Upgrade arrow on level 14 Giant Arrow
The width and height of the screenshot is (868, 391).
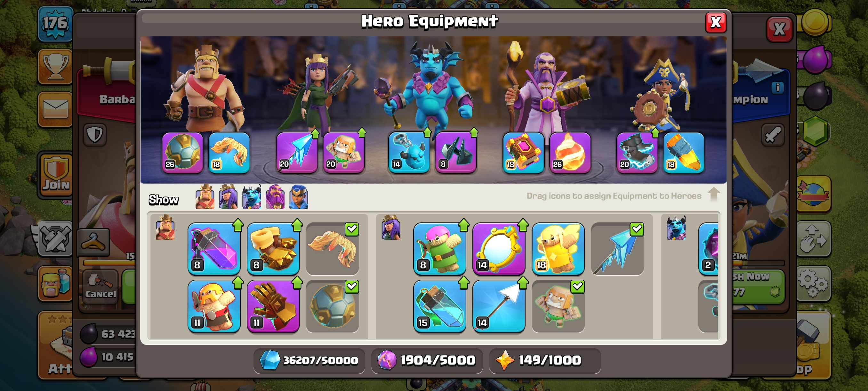523,283
